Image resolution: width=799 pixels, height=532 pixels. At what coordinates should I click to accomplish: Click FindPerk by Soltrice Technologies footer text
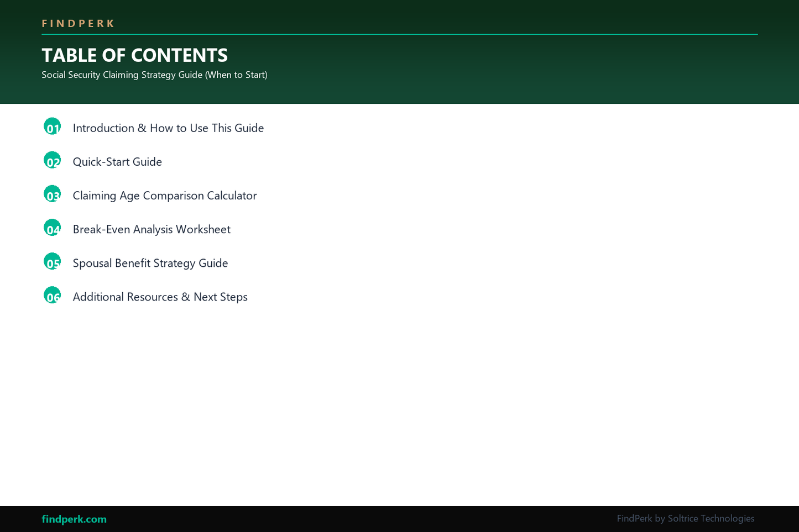(686, 518)
